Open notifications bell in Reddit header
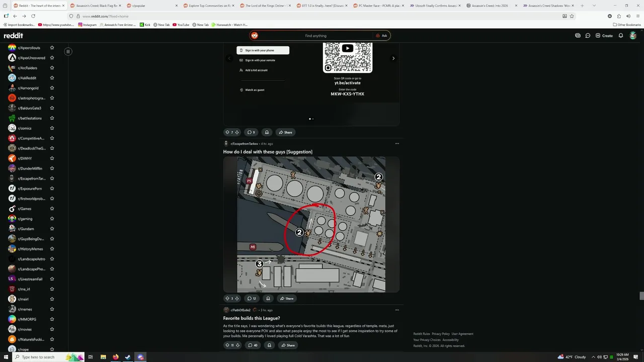This screenshot has height=362, width=644. point(621,36)
